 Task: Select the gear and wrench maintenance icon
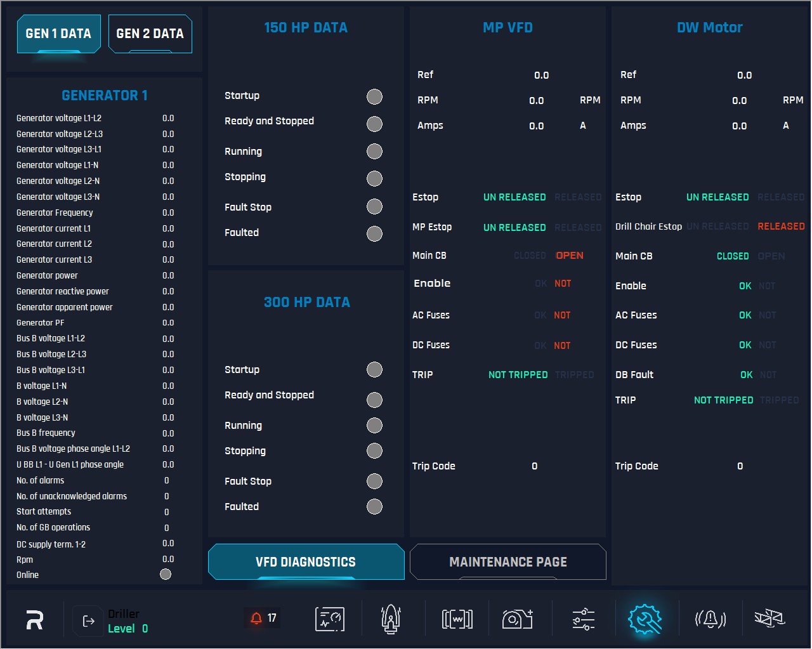coord(645,619)
